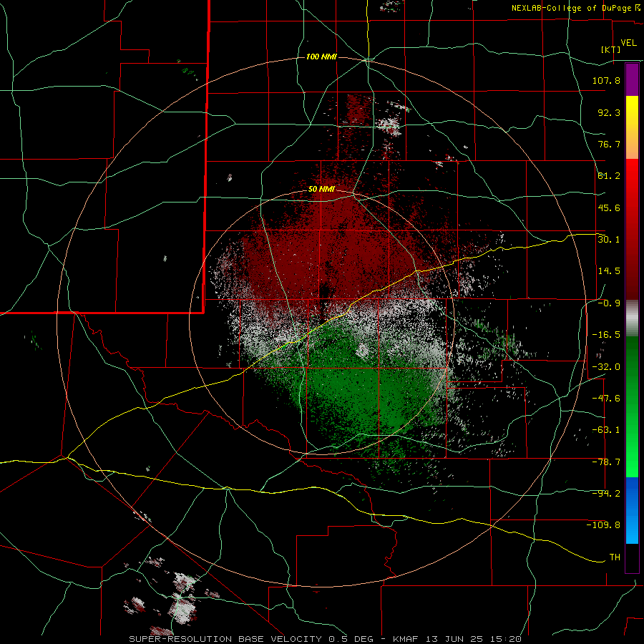The width and height of the screenshot is (644, 644).
Task: Click the -16.5 velocity scale value
Action: click(606, 335)
